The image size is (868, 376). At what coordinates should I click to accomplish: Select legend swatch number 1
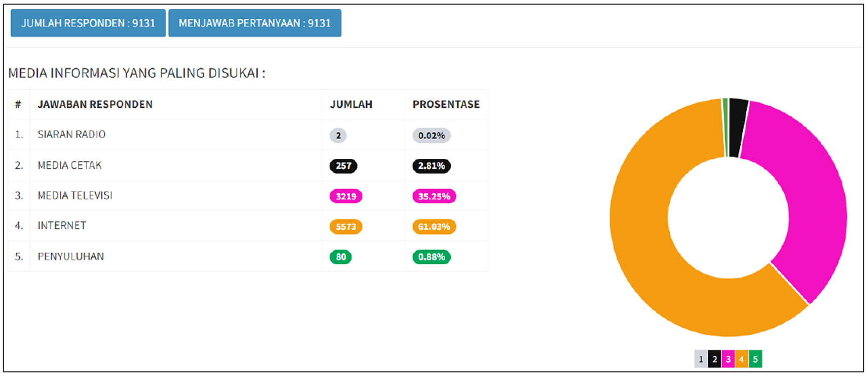pos(701,359)
